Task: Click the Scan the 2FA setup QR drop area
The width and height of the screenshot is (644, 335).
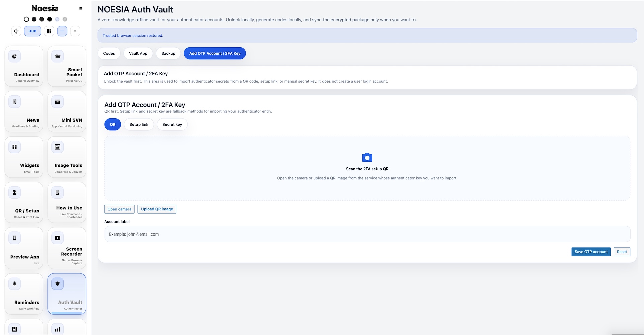Action: [367, 168]
